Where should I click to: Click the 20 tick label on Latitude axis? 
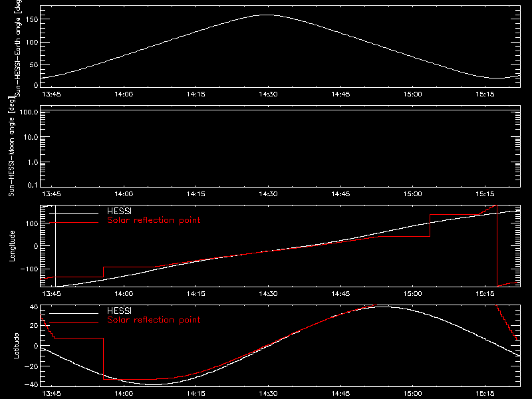(x=34, y=326)
